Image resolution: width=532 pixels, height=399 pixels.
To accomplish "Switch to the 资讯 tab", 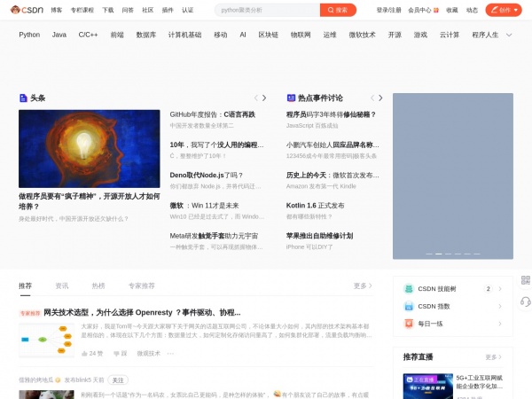I will click(62, 286).
